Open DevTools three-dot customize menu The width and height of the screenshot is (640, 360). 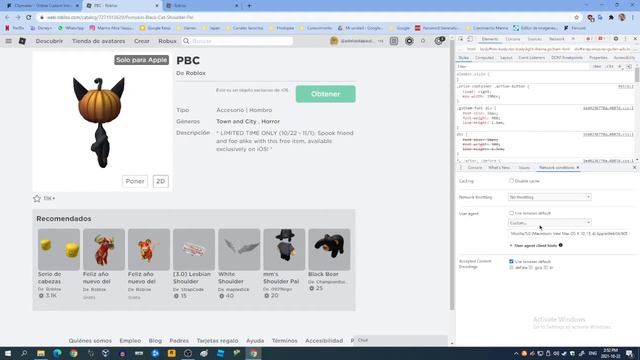(625, 39)
